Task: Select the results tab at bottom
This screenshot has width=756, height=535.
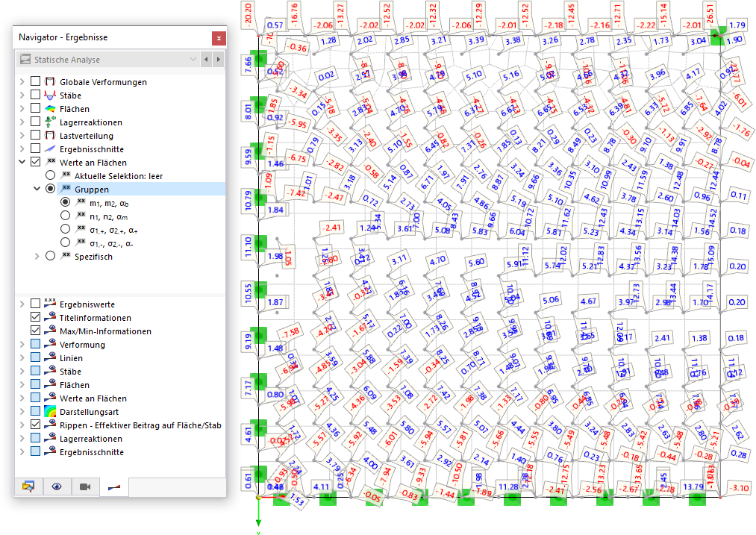Action: click(x=113, y=486)
